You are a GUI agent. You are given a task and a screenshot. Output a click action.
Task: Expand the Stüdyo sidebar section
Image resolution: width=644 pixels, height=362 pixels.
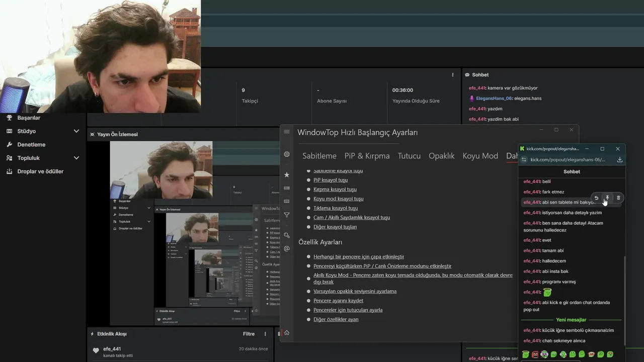(76, 131)
